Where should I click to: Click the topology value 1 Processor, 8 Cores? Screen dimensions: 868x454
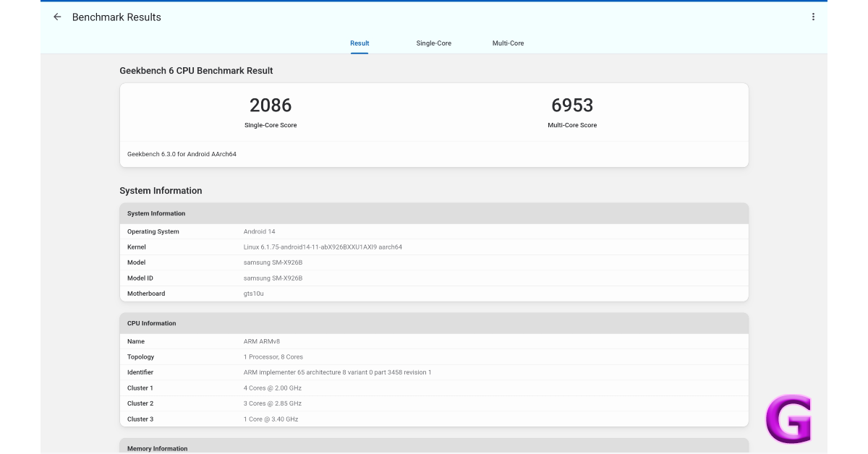point(273,357)
